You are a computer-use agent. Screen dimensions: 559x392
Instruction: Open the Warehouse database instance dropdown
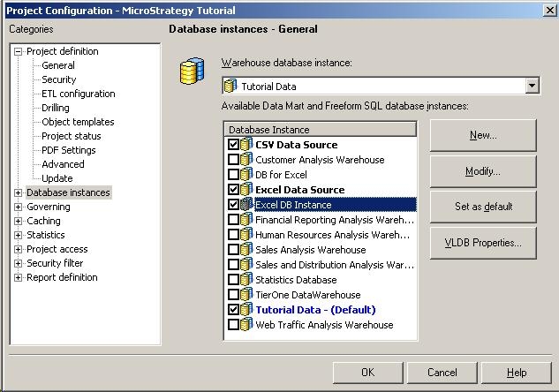point(532,87)
